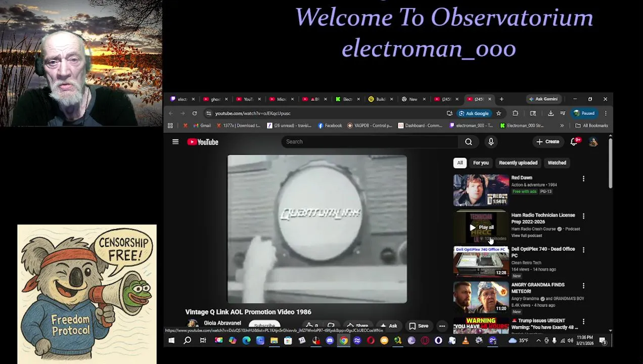Open ANGRY GRANDMA FINDS METEOR video title
The height and width of the screenshot is (364, 643).
(538, 288)
